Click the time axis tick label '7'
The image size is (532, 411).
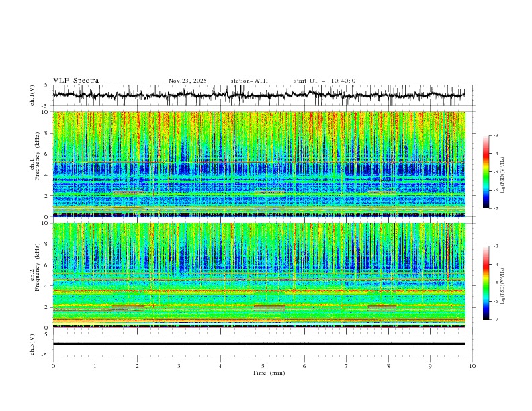347,366
